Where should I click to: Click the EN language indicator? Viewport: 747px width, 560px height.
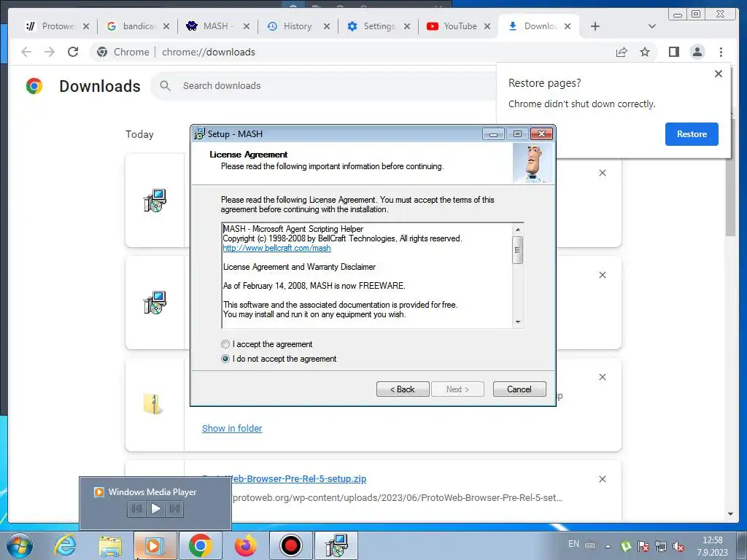(573, 544)
